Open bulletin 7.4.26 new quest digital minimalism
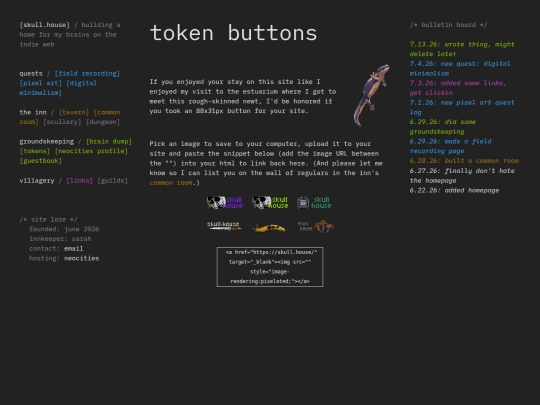The height and width of the screenshot is (405, 540). coord(460,69)
